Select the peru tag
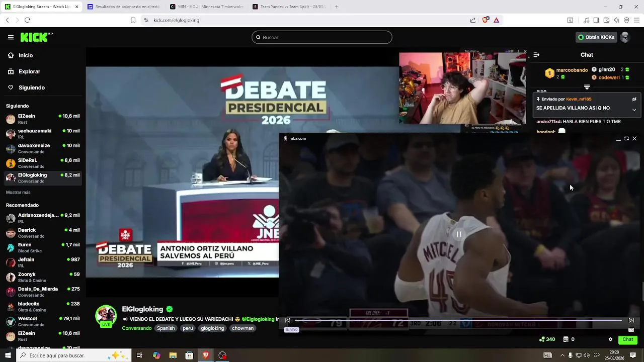The image size is (644, 362). 188,328
